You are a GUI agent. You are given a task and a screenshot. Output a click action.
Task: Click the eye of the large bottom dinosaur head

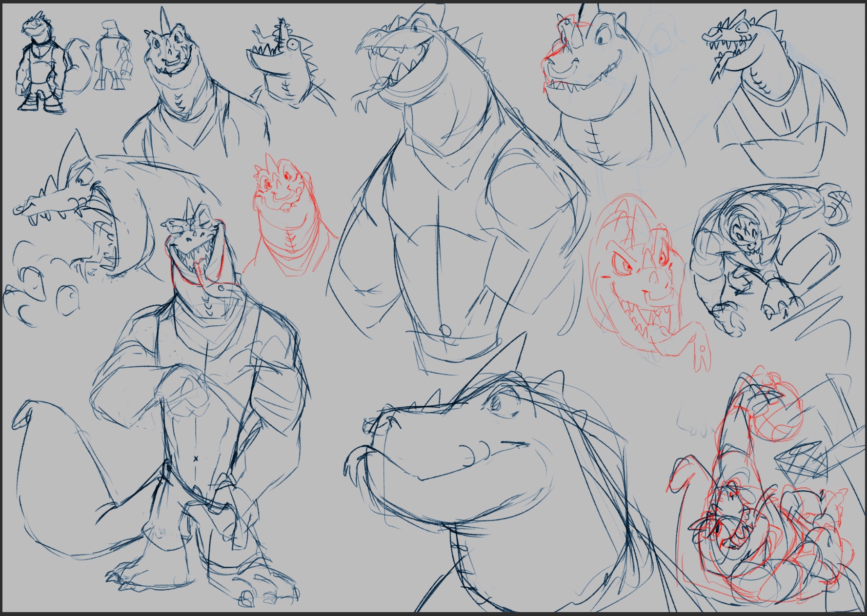point(495,403)
